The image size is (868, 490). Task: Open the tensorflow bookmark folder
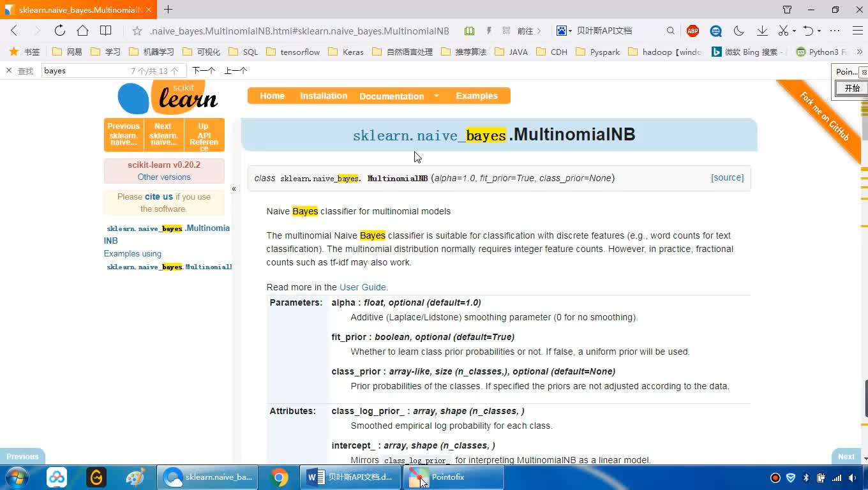293,52
